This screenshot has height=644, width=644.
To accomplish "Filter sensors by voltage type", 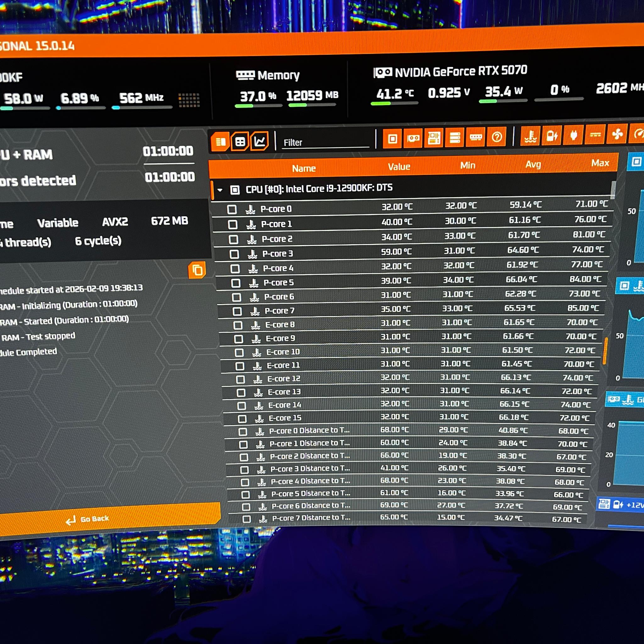I will coord(552,135).
